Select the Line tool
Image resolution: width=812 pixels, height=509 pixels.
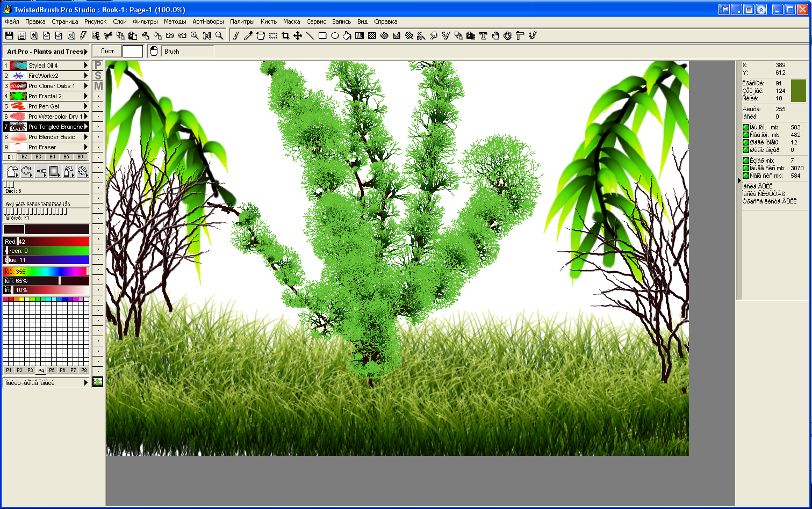310,35
